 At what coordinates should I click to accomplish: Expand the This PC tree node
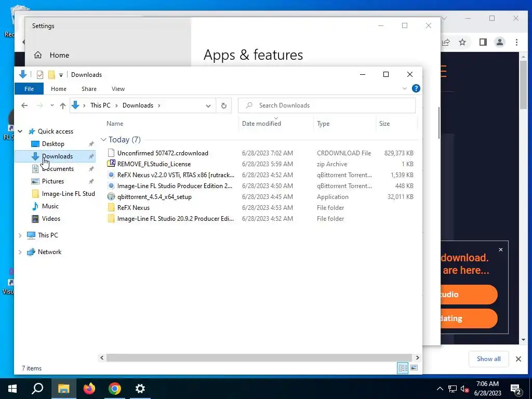tap(20, 235)
